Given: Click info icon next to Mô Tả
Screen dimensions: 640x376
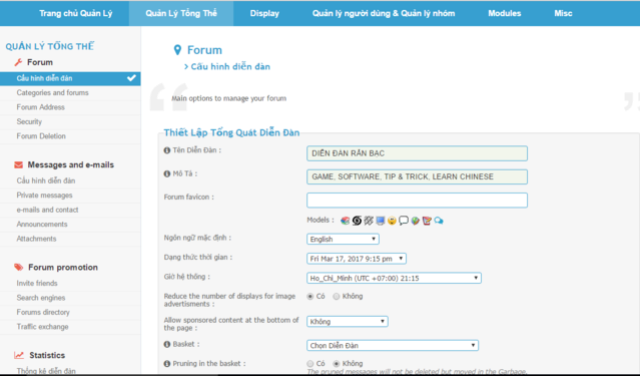Looking at the screenshot, I should click(x=167, y=174).
